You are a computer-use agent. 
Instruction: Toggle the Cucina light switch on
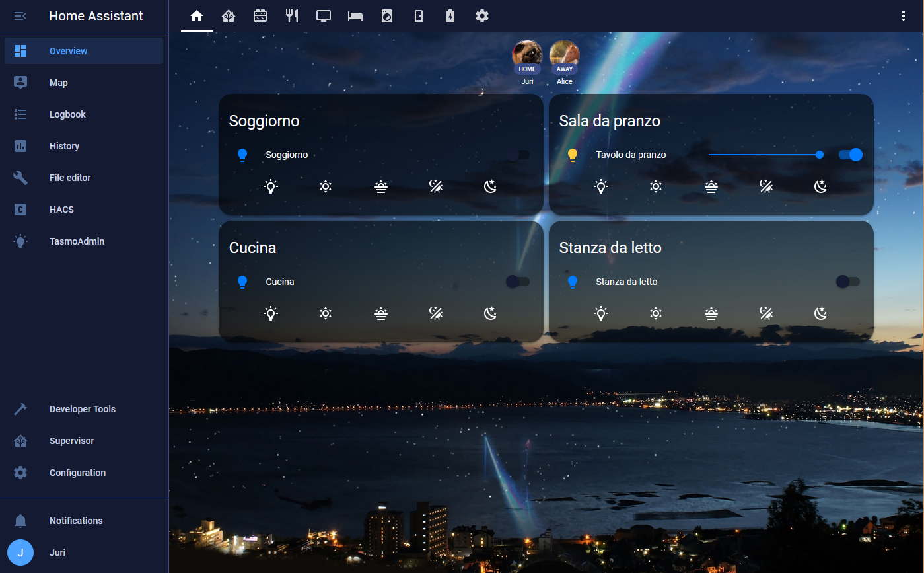(x=518, y=282)
